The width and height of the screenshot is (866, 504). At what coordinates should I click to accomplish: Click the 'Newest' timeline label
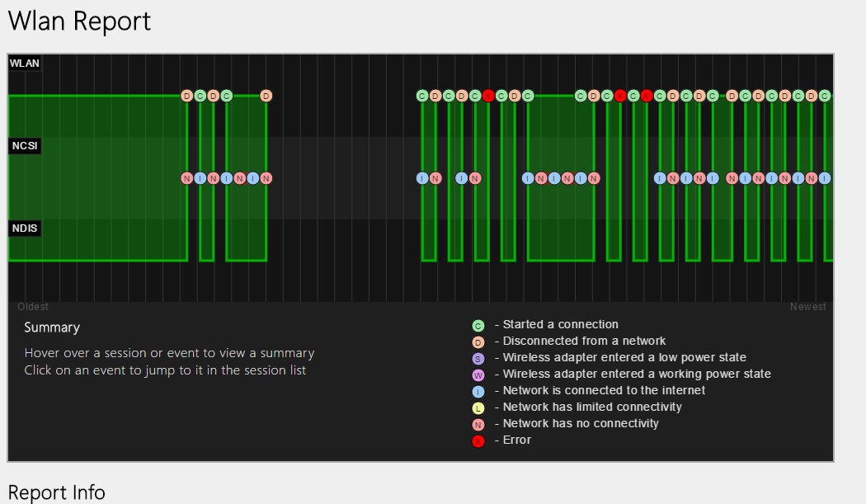(808, 307)
